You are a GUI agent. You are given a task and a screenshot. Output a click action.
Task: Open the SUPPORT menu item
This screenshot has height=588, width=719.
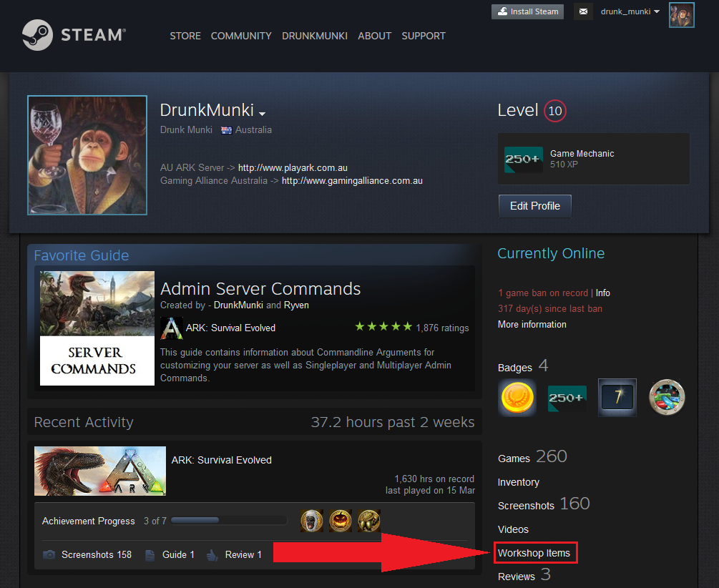424,36
